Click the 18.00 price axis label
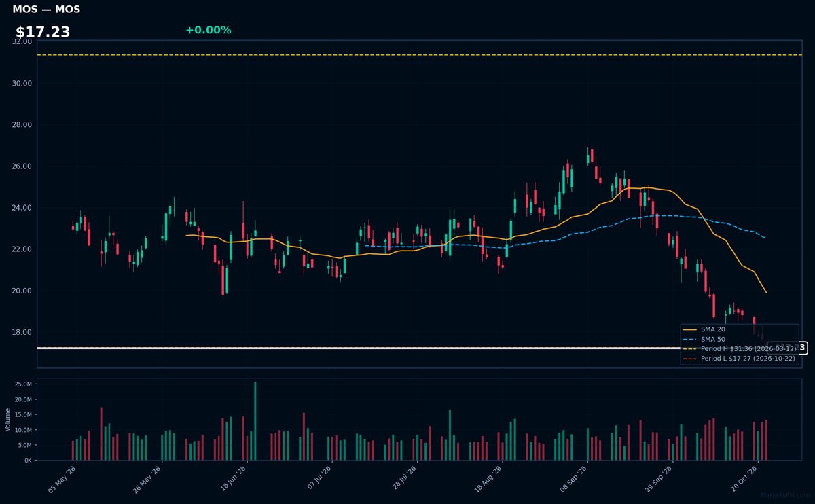Viewport: 815px width, 504px height. [22, 332]
